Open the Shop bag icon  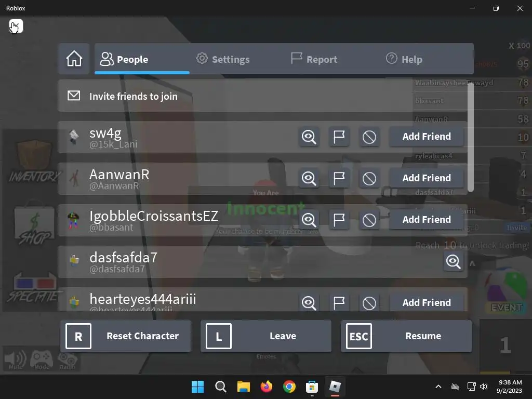[x=34, y=222]
